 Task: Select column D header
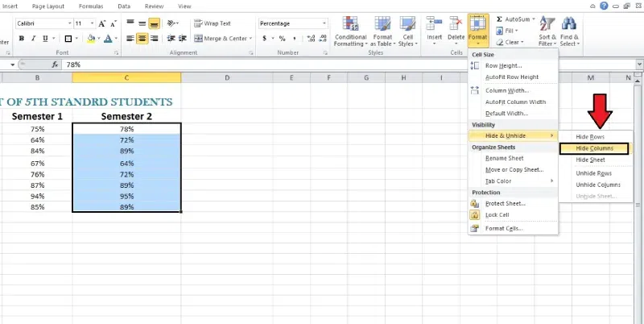click(x=227, y=77)
